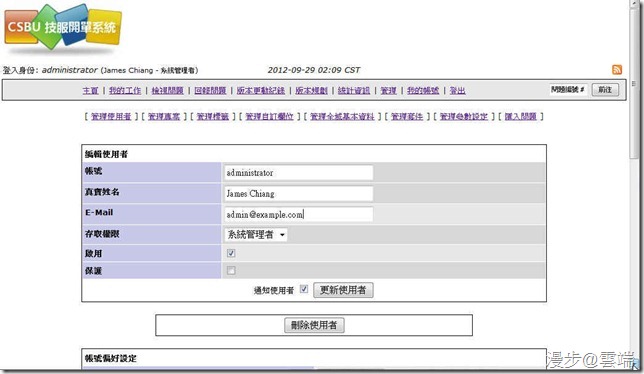Open 版本規劃 in the main menu

click(311, 90)
